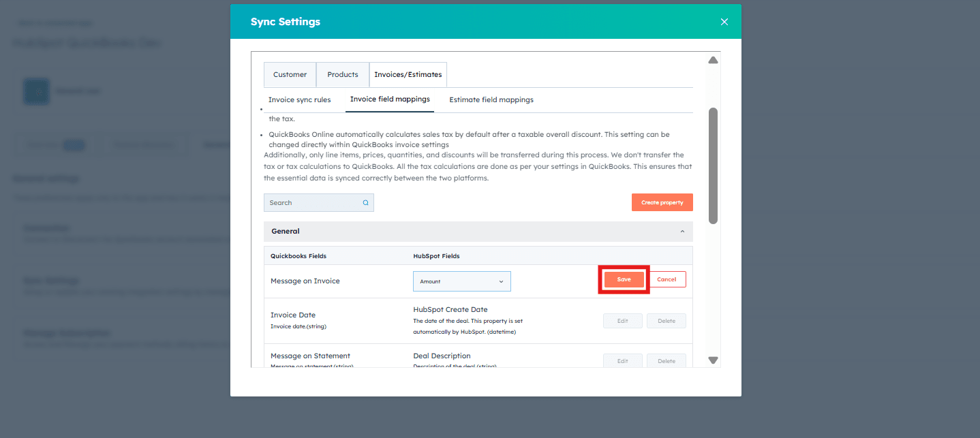Open the Amount HubSpot field dropdown
980x438 pixels.
tap(462, 281)
